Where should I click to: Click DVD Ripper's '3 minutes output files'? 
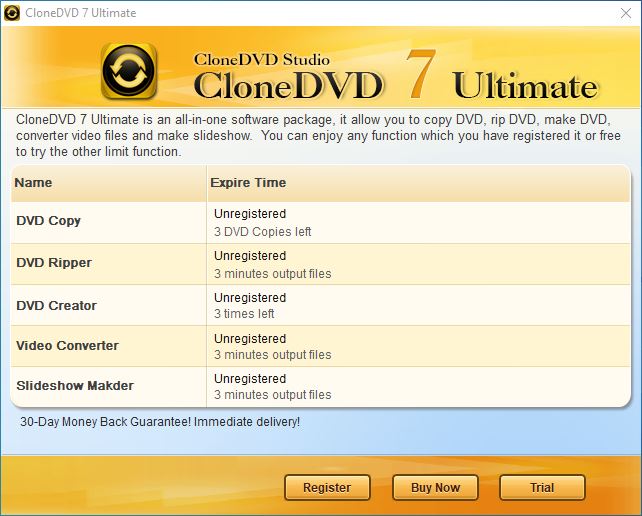(x=273, y=274)
